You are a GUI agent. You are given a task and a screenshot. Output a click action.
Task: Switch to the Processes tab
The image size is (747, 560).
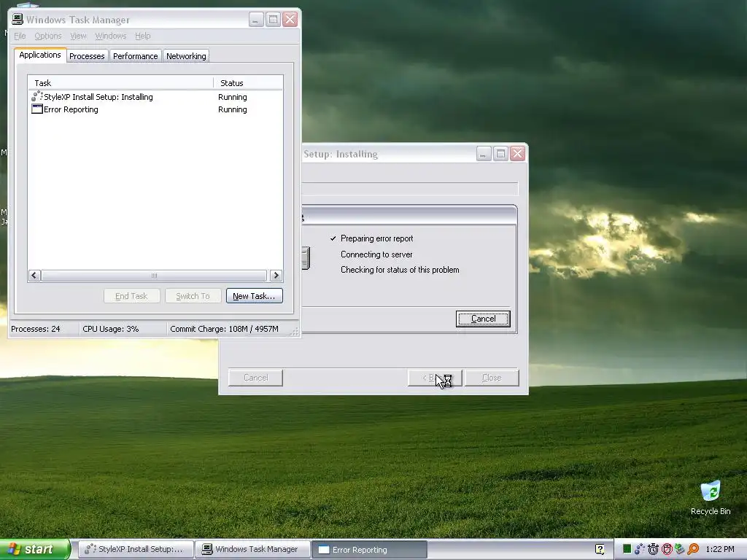87,55
